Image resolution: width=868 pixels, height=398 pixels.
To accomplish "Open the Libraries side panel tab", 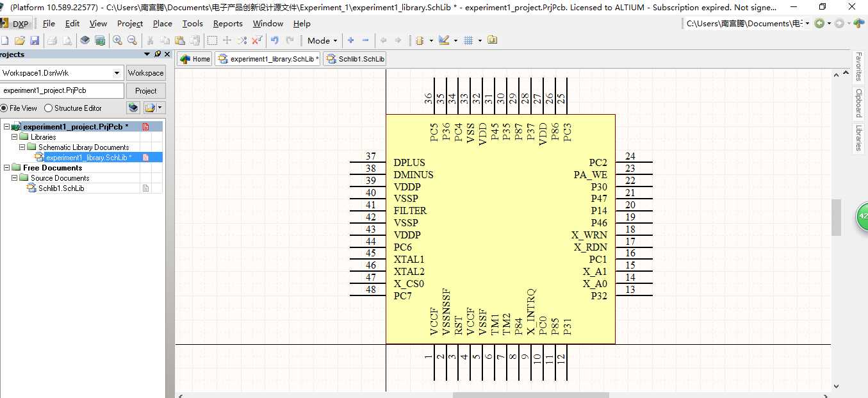I will point(859,138).
